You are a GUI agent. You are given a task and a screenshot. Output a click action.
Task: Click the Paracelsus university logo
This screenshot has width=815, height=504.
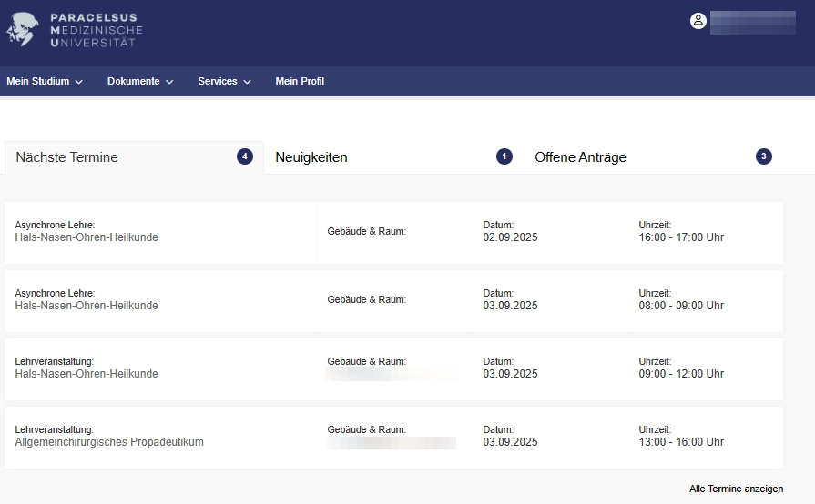(x=75, y=30)
